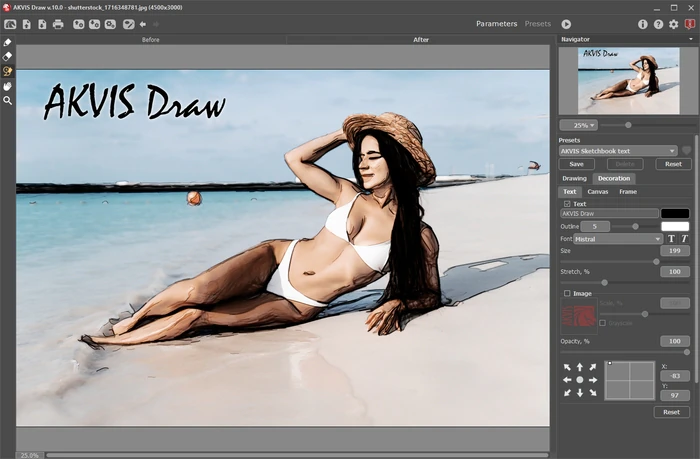Move text down with the down arrow
Image resolution: width=700 pixels, height=459 pixels.
tap(579, 393)
